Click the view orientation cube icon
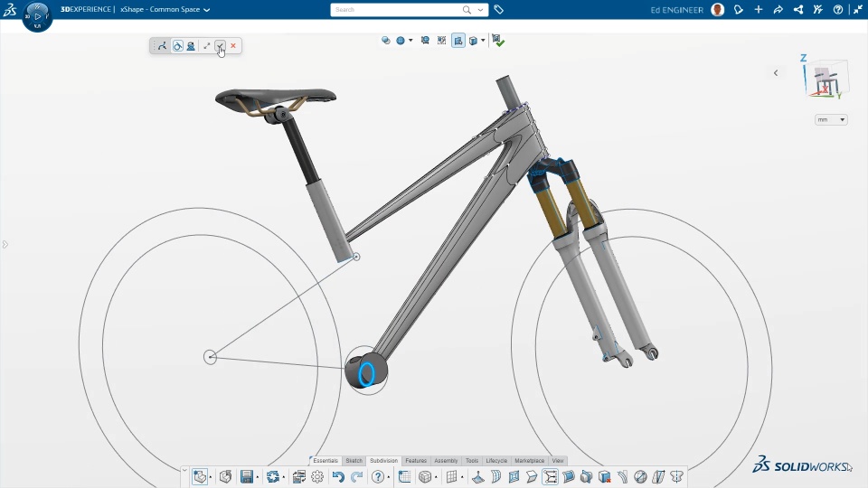Image resolution: width=868 pixels, height=488 pixels. (473, 41)
